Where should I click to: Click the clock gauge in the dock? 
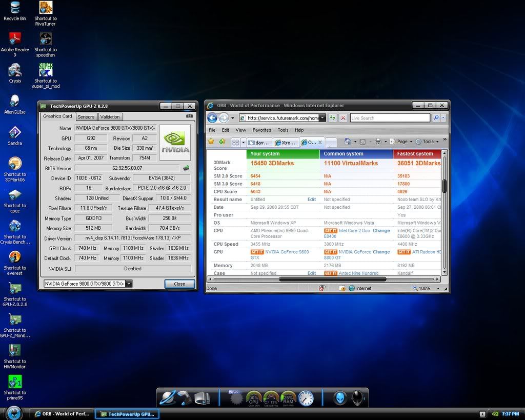point(306,398)
